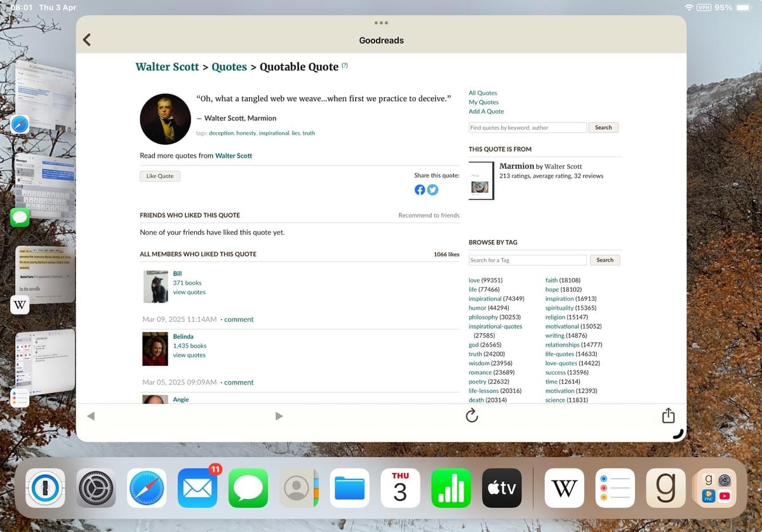Image resolution: width=762 pixels, height=532 pixels.
Task: Click Search next to quote keyword field
Action: [603, 128]
